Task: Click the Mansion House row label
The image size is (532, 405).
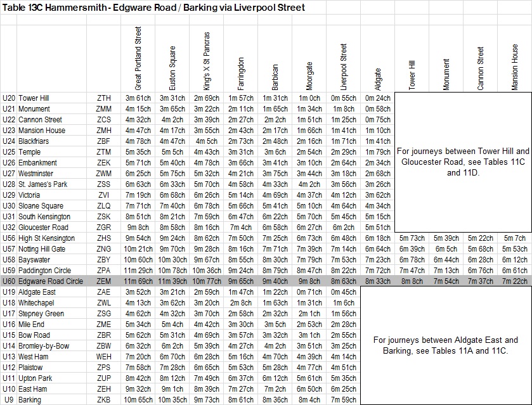Action: tap(42, 131)
